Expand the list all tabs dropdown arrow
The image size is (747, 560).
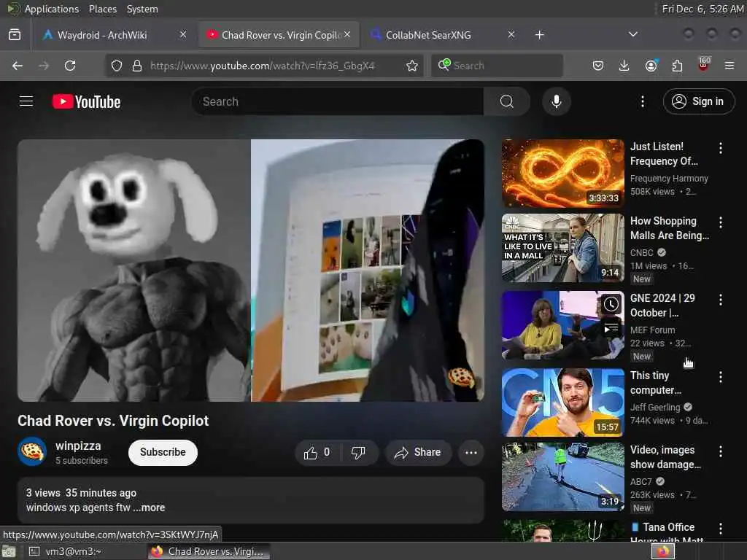click(632, 34)
